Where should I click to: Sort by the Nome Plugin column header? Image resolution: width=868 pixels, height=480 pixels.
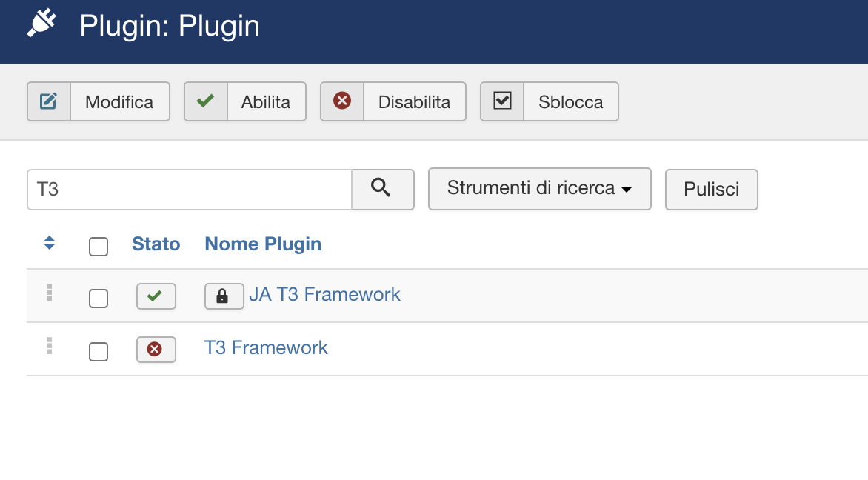coord(263,244)
